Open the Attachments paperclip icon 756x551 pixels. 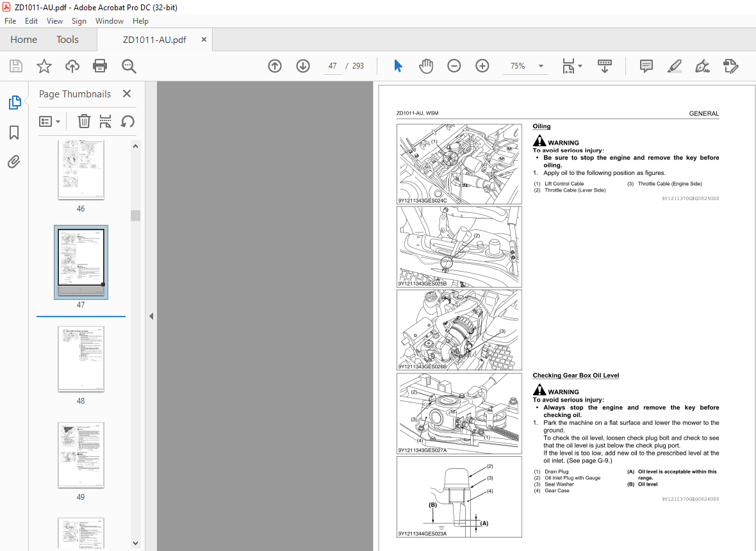(x=14, y=161)
